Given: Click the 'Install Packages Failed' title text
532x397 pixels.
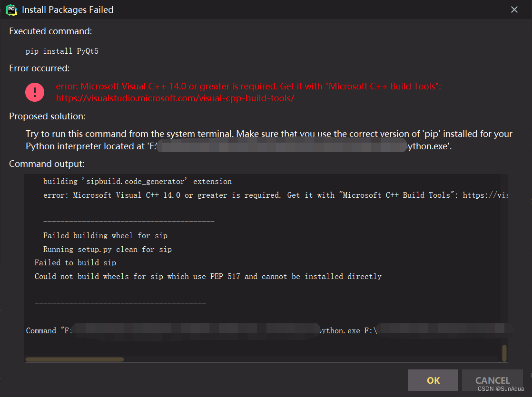Looking at the screenshot, I should click(68, 10).
